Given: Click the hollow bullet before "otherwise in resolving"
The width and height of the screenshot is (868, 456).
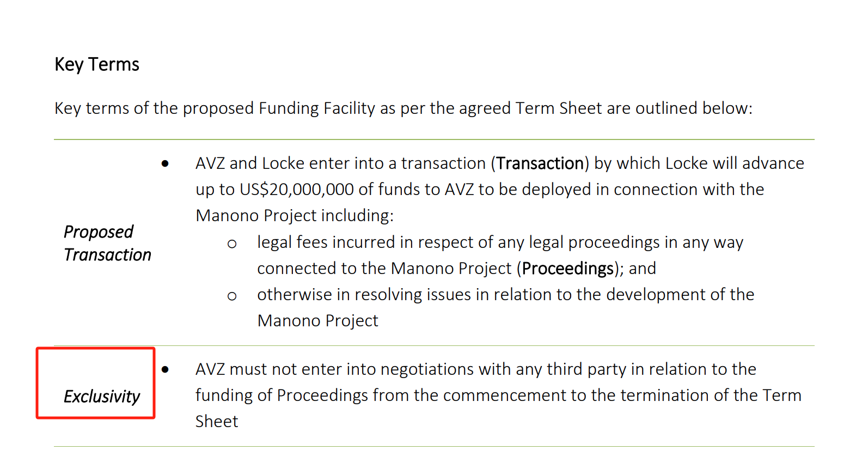Looking at the screenshot, I should click(x=232, y=296).
